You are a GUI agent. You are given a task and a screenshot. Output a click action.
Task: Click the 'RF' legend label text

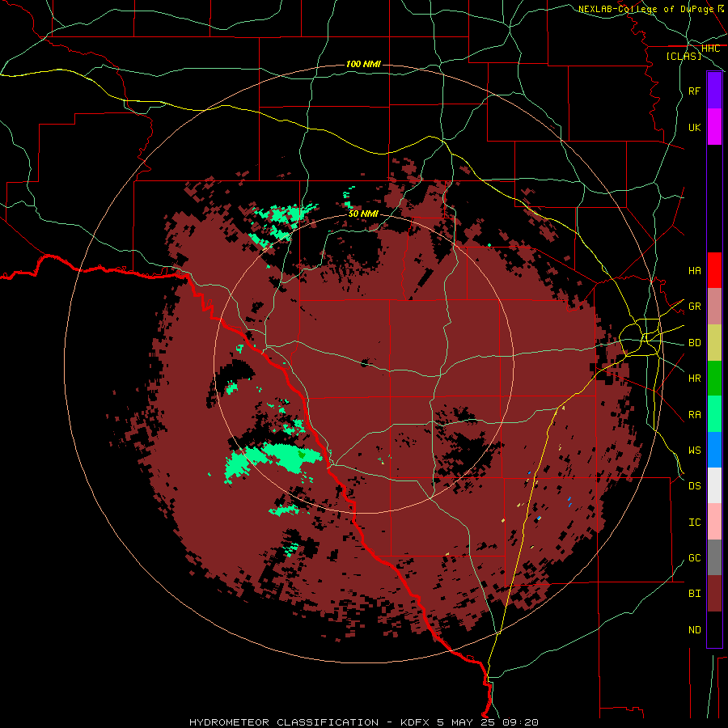(694, 91)
